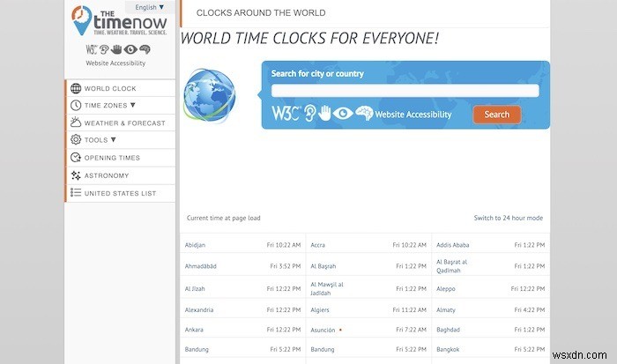
Task: Open the Accra city link
Action: click(x=317, y=245)
